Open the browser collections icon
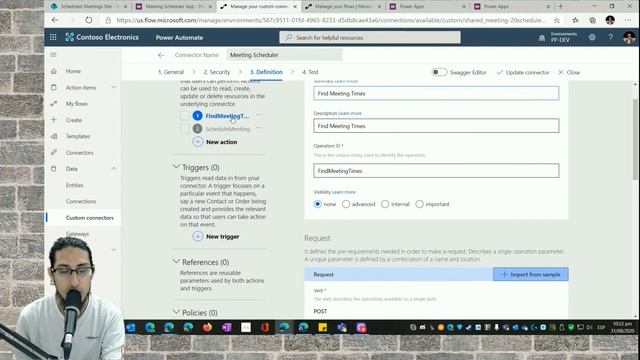The height and width of the screenshot is (360, 640). point(593,20)
